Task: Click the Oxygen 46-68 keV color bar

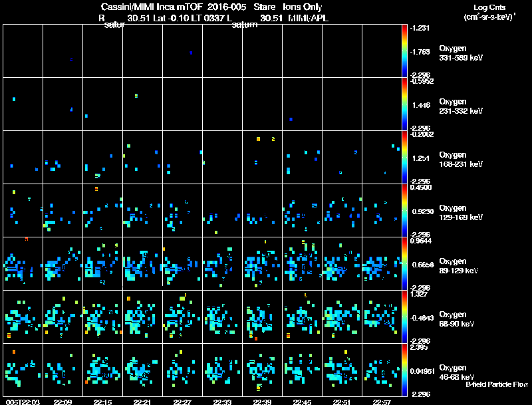Action: [404, 370]
